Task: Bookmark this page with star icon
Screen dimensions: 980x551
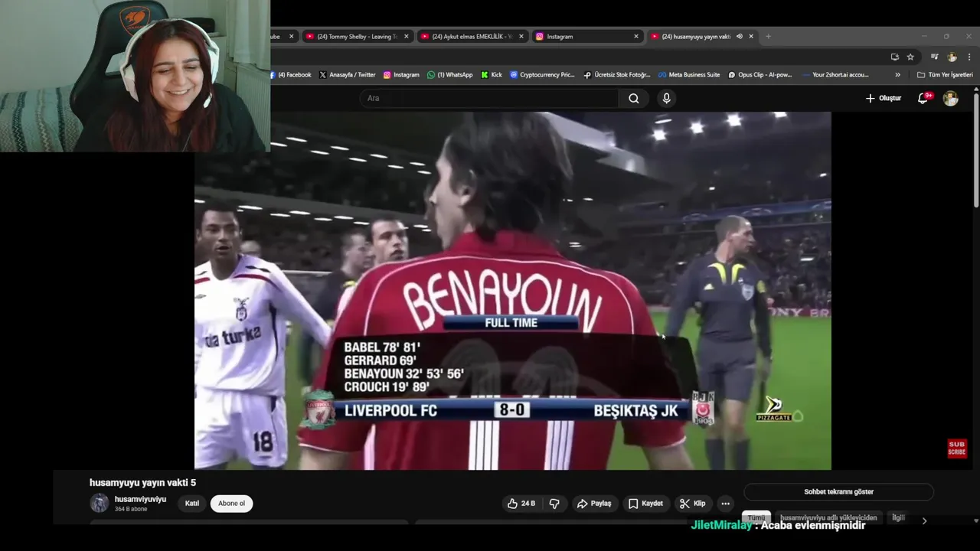Action: click(910, 57)
